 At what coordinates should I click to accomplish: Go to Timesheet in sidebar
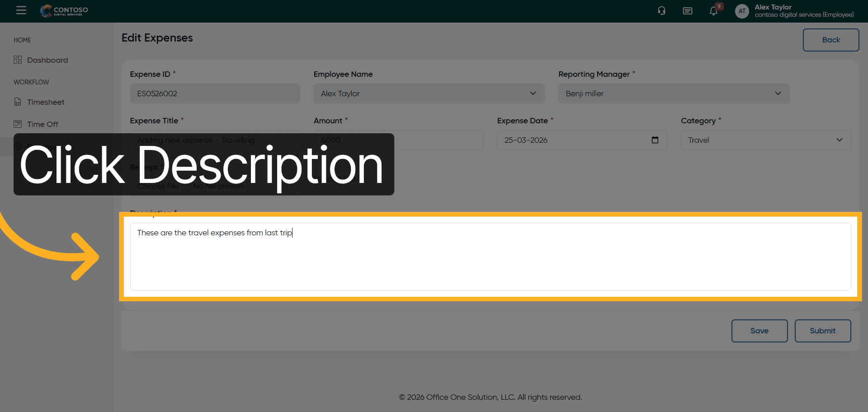point(46,102)
